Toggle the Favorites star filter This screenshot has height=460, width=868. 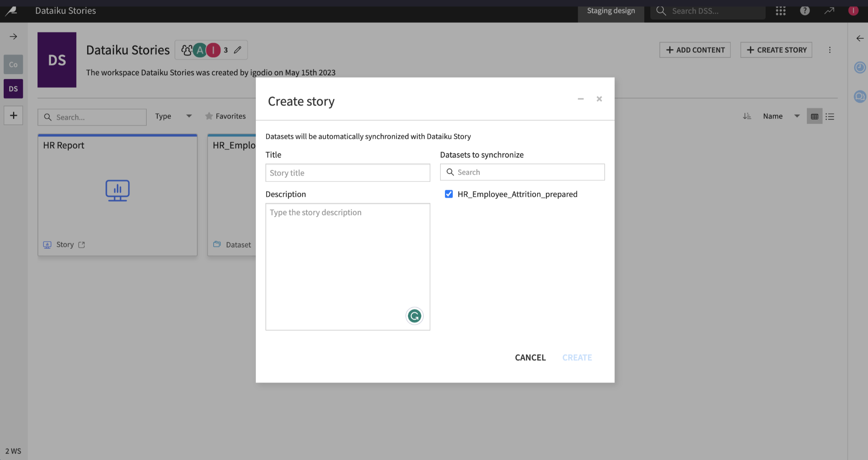click(x=225, y=116)
